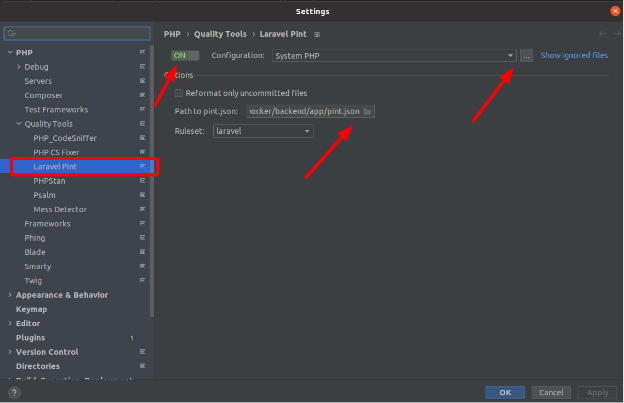Click project-level icon beside Blade row
This screenshot has height=403, width=624.
pos(142,252)
